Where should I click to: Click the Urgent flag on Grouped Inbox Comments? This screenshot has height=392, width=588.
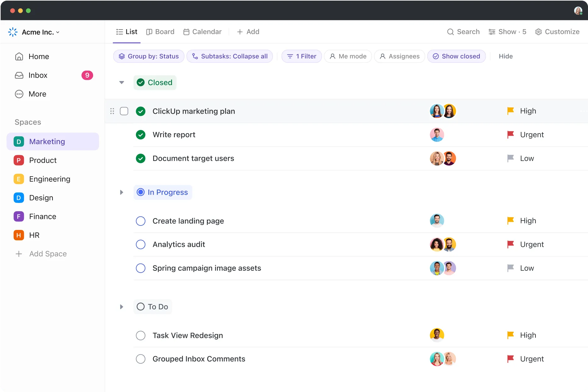(x=510, y=359)
